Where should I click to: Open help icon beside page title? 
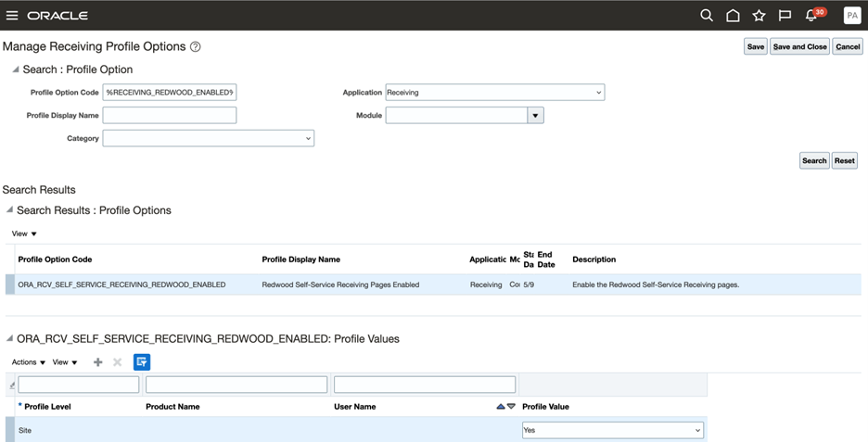click(195, 47)
